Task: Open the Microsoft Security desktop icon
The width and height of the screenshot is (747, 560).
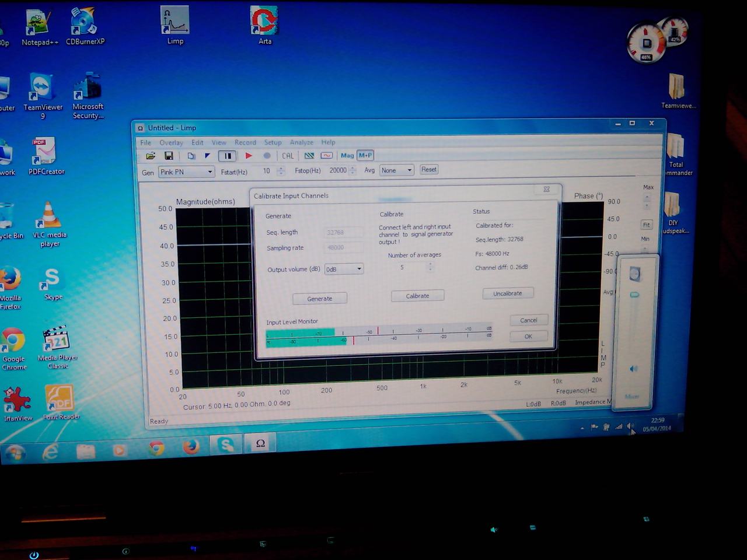Action: pyautogui.click(x=88, y=96)
